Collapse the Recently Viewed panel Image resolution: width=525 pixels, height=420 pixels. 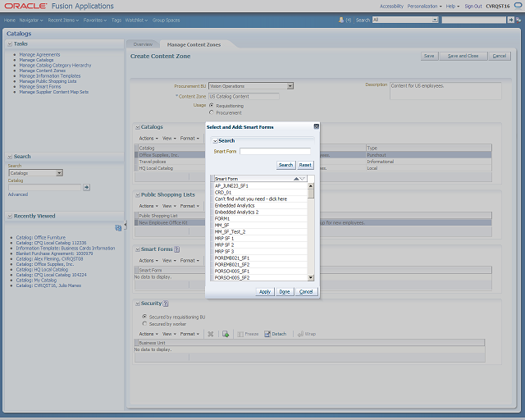pos(10,216)
